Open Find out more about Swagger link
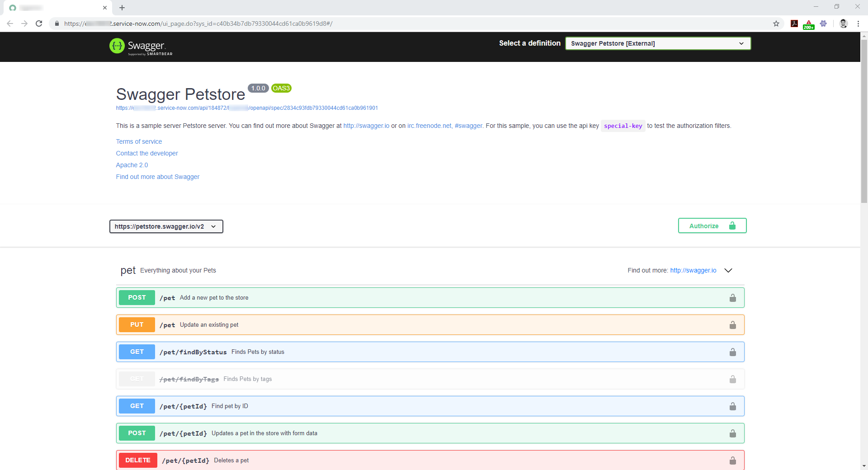The height and width of the screenshot is (470, 868). click(158, 177)
